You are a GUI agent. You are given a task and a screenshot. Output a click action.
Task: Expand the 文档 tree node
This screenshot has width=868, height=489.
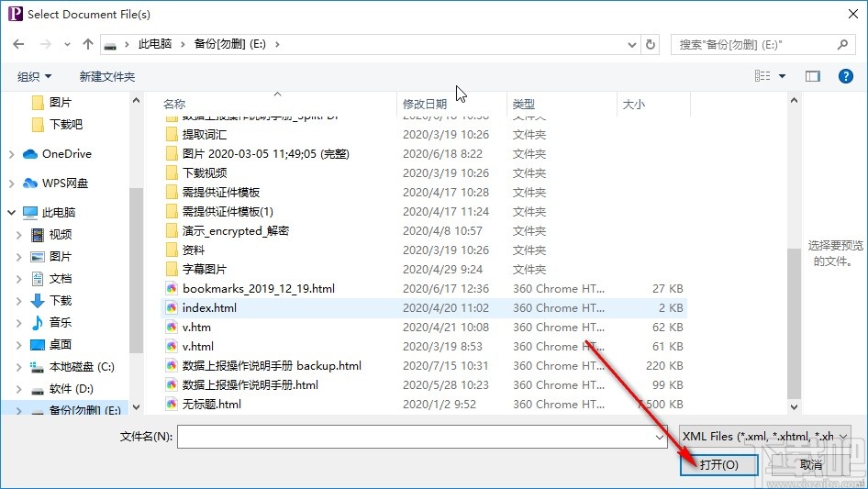[x=19, y=279]
